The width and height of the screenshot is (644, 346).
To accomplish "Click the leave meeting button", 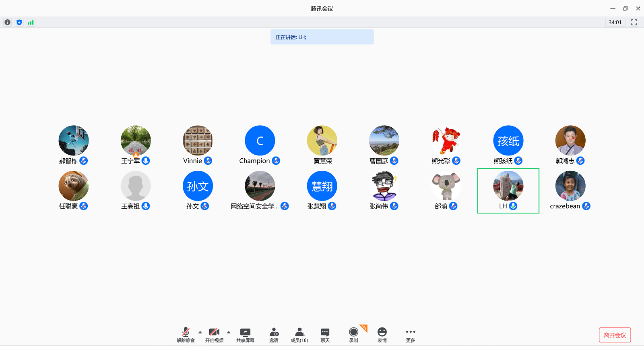I will coord(615,335).
